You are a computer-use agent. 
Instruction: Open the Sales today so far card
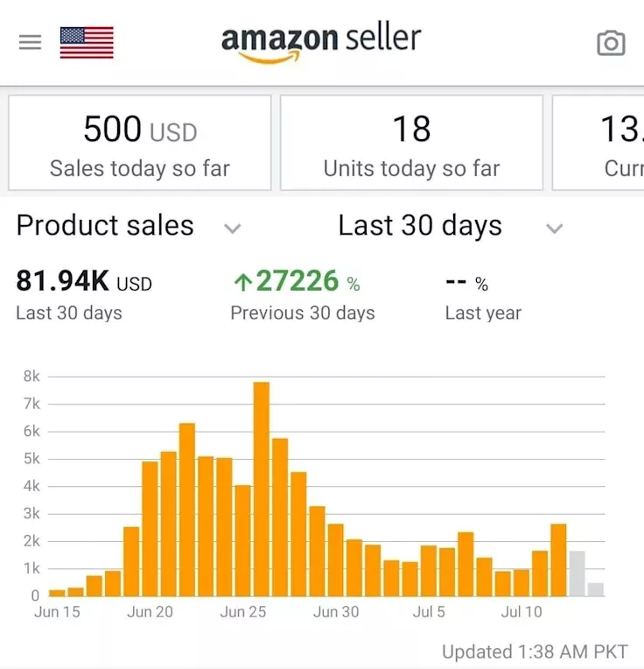[x=140, y=143]
